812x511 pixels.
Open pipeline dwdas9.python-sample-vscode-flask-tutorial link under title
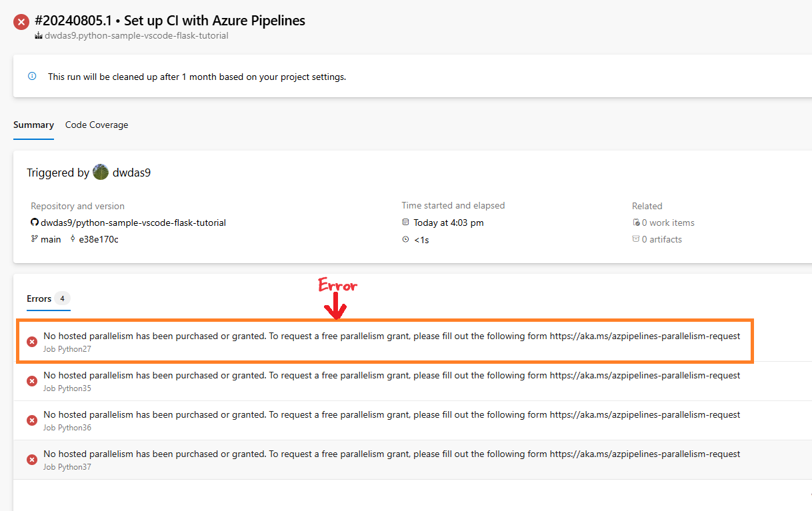click(x=136, y=36)
